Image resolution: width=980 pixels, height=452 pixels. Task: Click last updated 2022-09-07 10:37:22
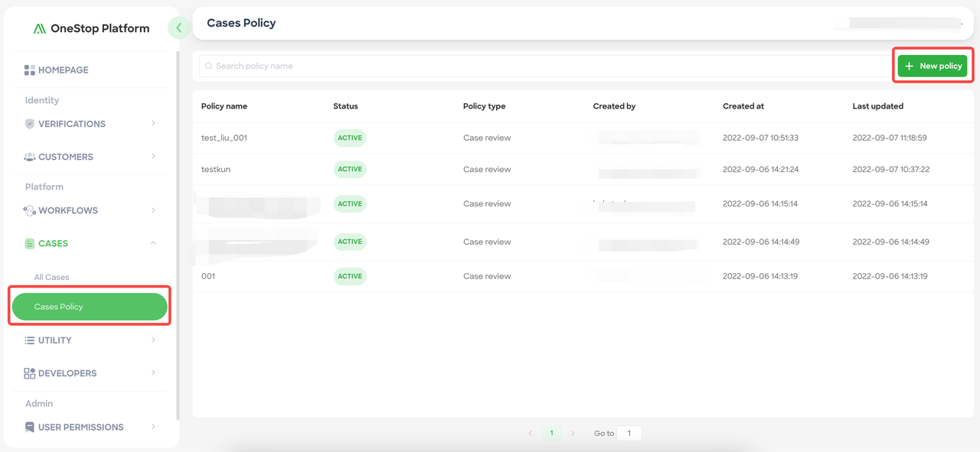pos(891,170)
